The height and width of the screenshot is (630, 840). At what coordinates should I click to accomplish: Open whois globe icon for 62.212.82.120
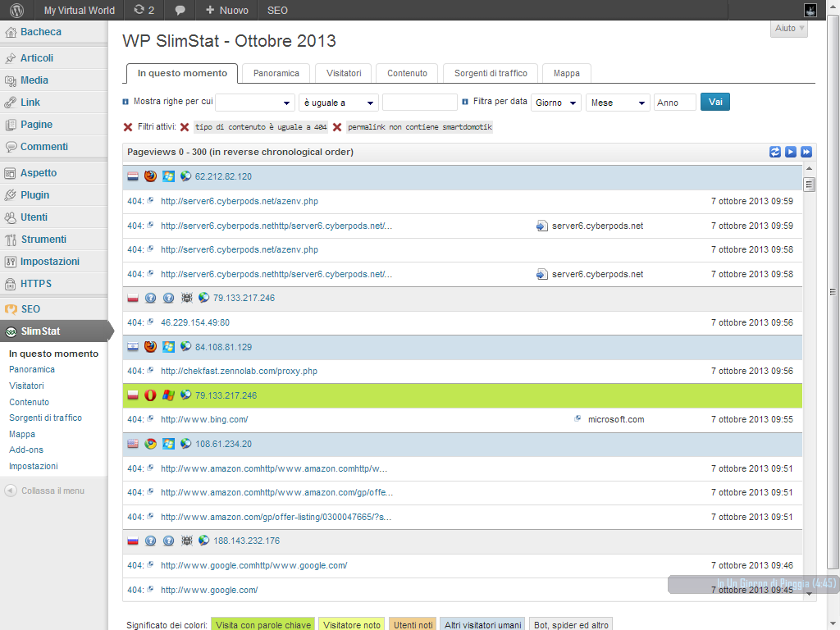coord(185,176)
